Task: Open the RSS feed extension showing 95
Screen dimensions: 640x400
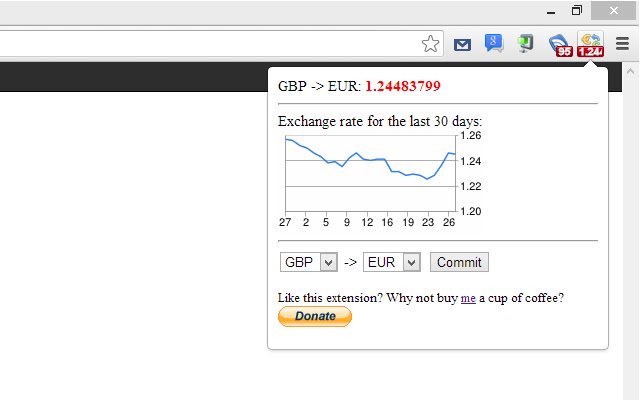Action: pos(560,45)
